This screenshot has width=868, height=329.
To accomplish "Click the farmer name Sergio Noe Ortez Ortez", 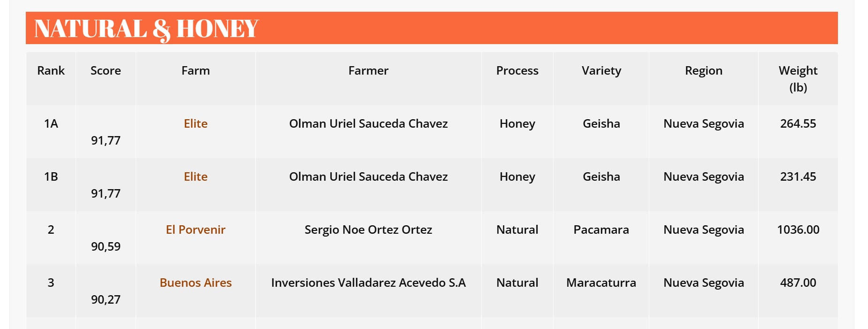I will click(x=368, y=230).
